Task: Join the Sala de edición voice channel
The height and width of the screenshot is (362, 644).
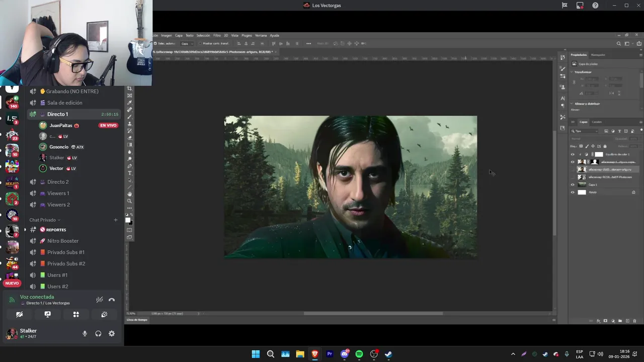Action: pos(73,103)
